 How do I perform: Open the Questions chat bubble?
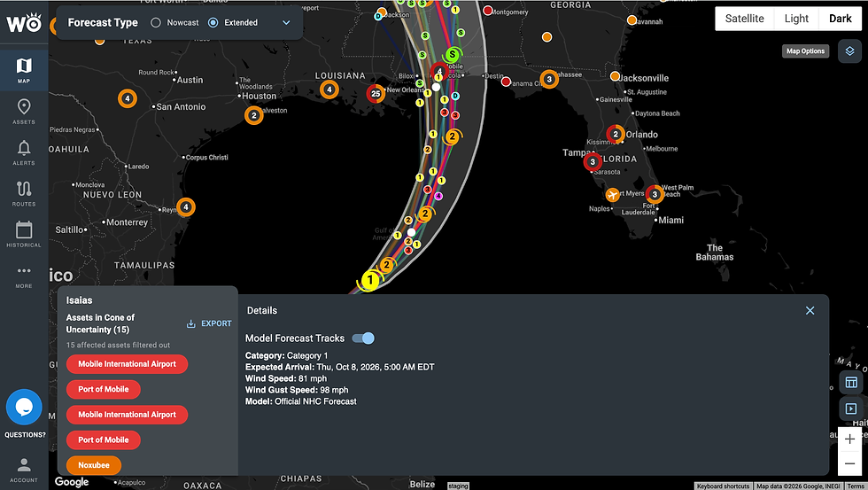[x=24, y=407]
